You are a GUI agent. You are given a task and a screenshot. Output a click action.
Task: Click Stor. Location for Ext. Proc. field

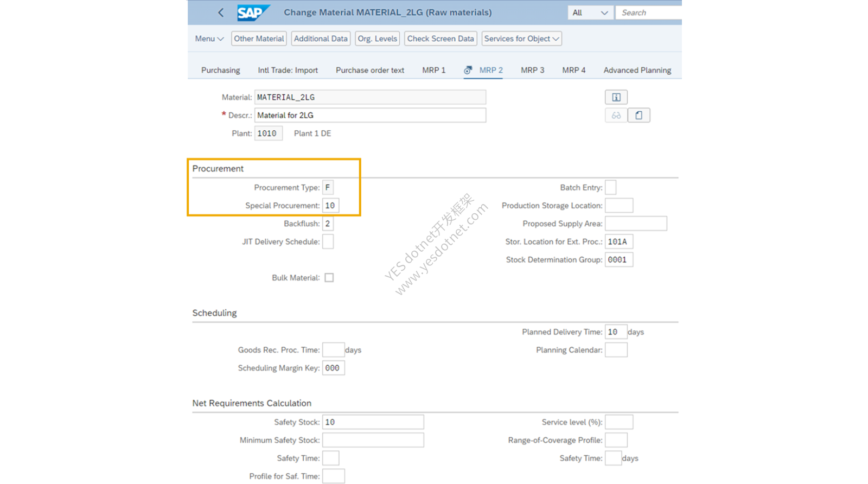[x=618, y=241]
